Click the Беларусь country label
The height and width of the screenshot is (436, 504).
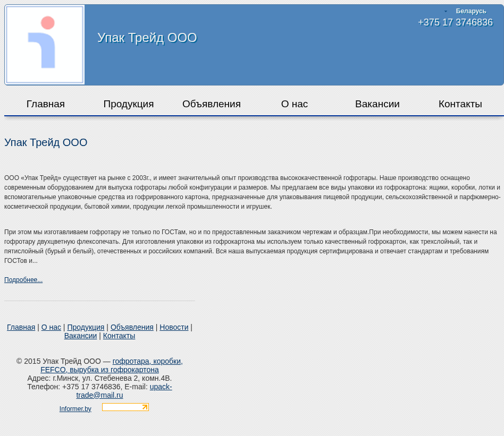(x=471, y=11)
